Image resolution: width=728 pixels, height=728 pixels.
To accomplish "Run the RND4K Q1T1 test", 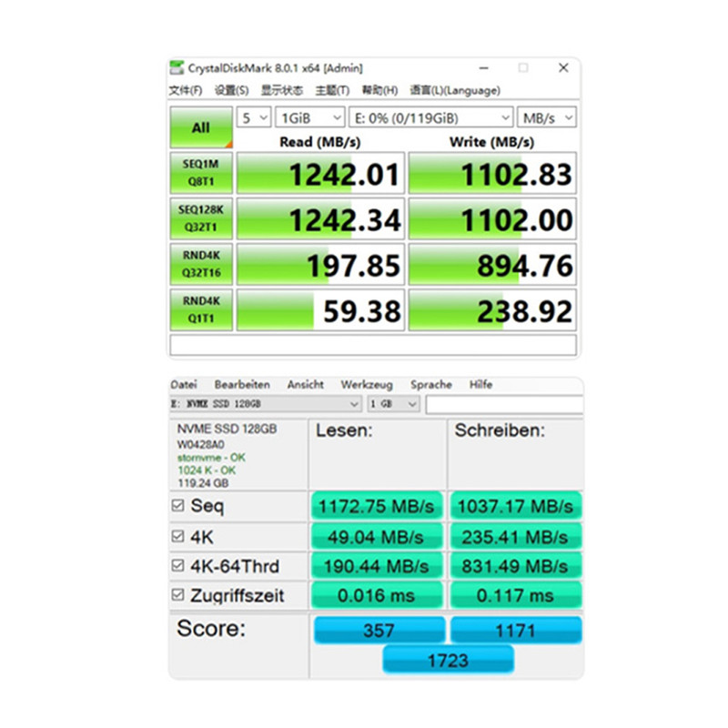I will point(201,310).
